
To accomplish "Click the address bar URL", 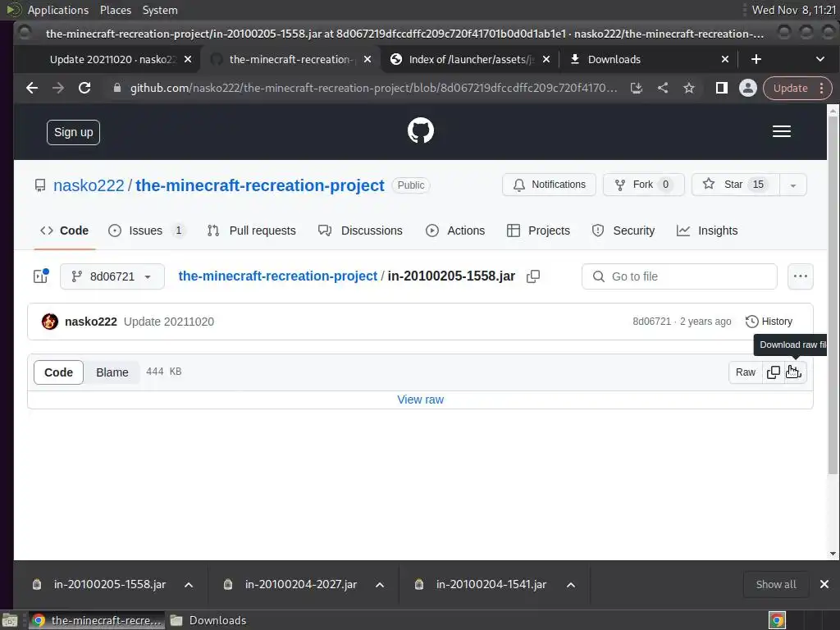I will pos(373,88).
